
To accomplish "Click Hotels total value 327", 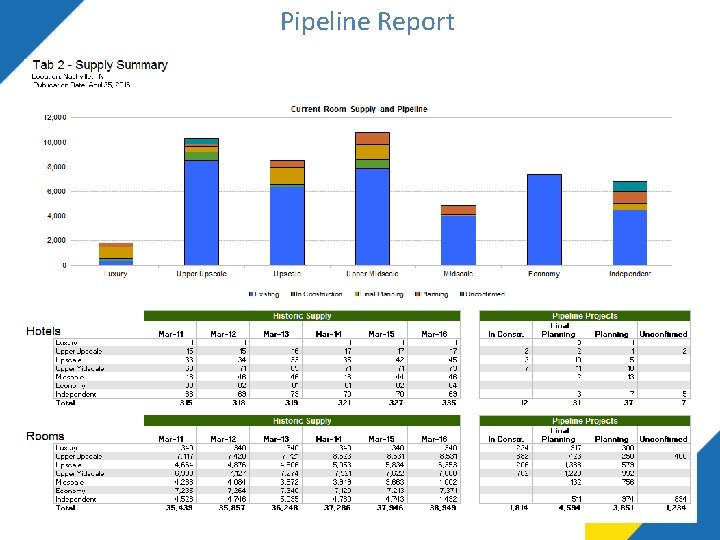I will pos(396,403).
